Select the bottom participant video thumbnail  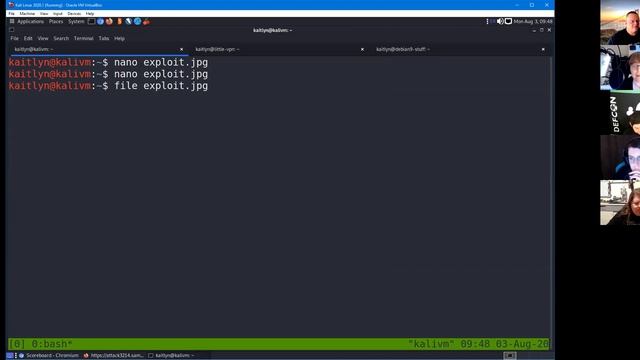point(620,202)
